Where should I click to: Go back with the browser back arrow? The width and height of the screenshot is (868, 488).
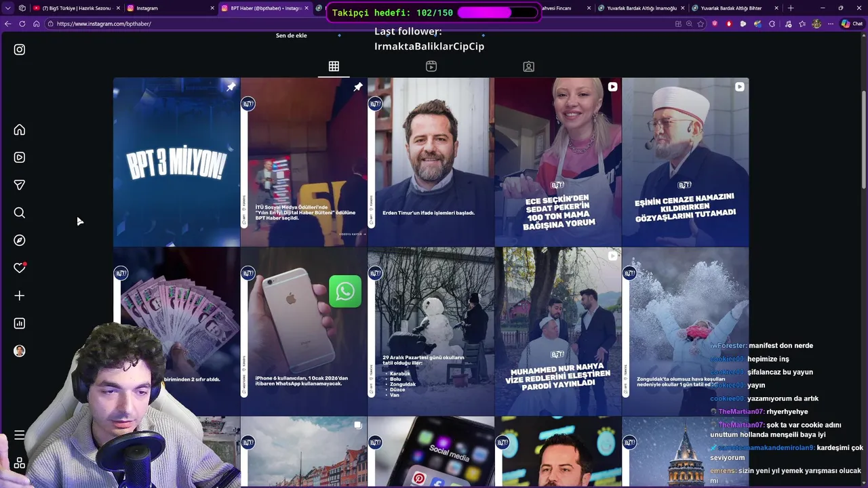click(7, 24)
